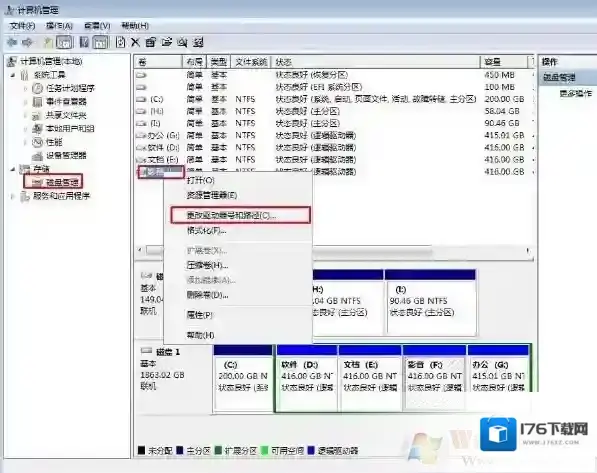Expand the 本地用户和组 tree node
Screen dimensions: 597x473
click(x=26, y=129)
